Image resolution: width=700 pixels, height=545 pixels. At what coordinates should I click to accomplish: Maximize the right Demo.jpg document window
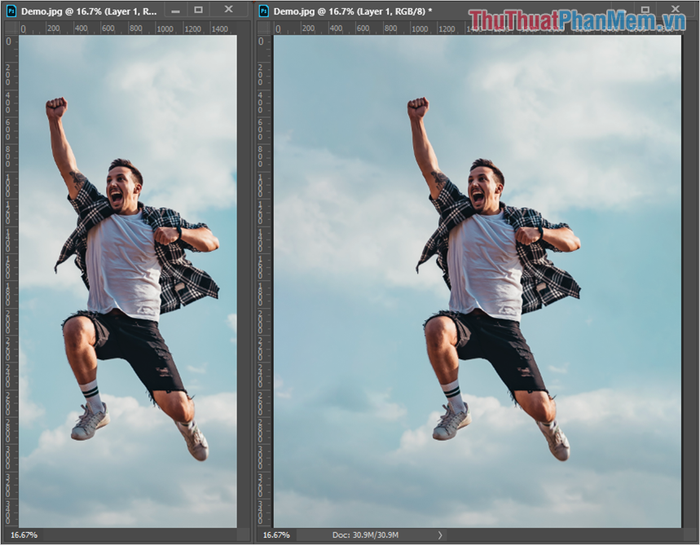click(x=645, y=9)
